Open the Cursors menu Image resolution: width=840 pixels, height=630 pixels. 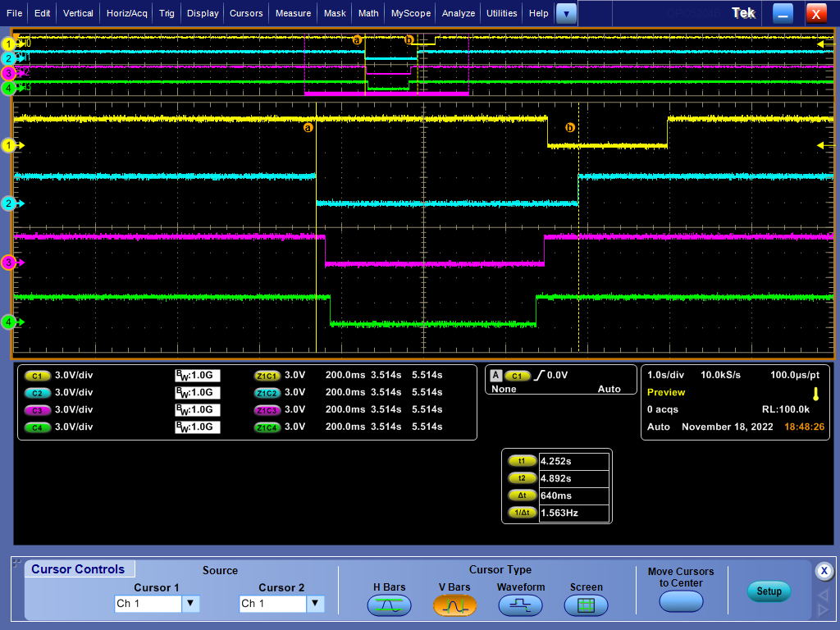coord(246,13)
